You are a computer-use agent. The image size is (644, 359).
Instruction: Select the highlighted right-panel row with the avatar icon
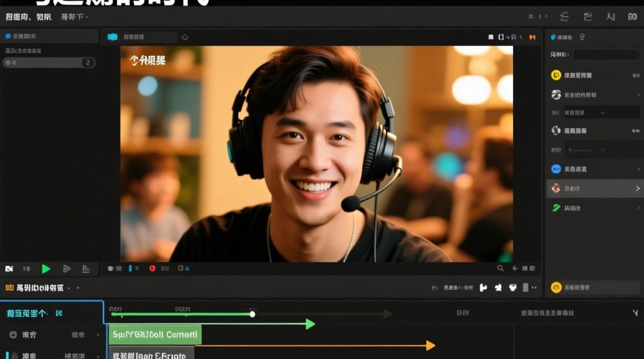tap(595, 189)
